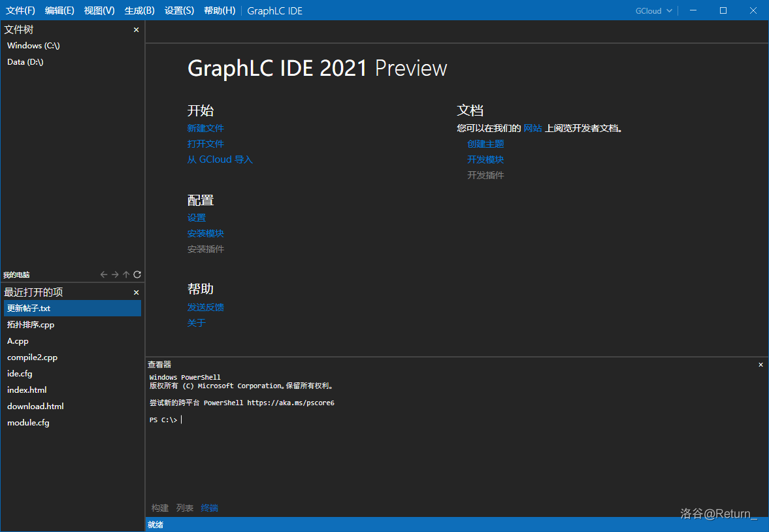Image resolution: width=769 pixels, height=532 pixels.
Task: Click the 安装模块 link
Action: (x=206, y=233)
